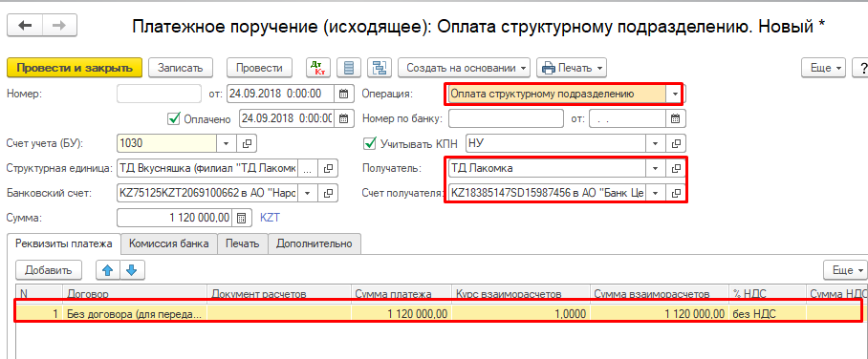
Task: Open the Учитывать КПН НУ item
Action: click(x=675, y=143)
